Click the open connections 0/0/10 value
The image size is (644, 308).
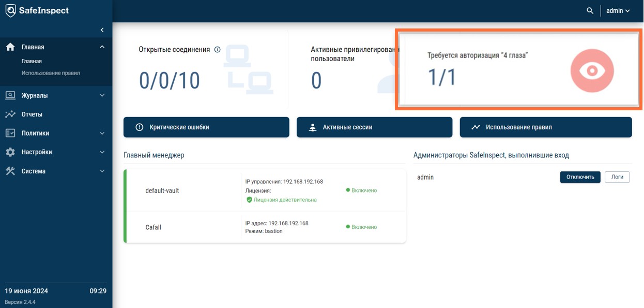[x=170, y=81]
